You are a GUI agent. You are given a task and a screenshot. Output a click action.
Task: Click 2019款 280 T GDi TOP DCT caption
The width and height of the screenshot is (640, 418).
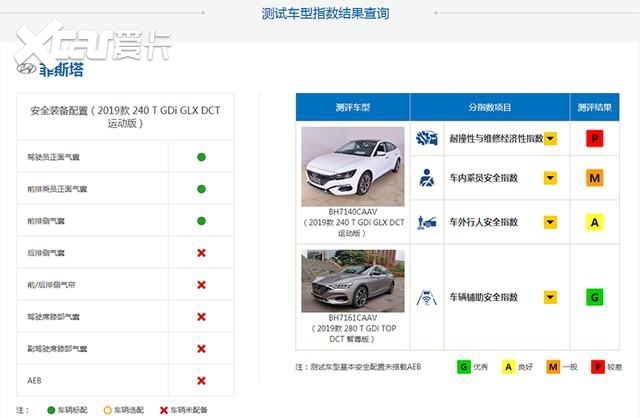pos(353,334)
